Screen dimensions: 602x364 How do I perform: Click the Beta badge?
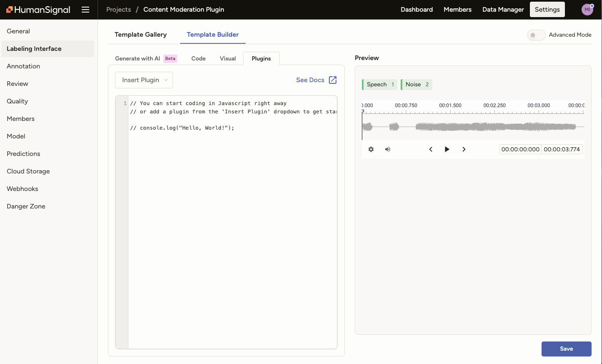[170, 58]
